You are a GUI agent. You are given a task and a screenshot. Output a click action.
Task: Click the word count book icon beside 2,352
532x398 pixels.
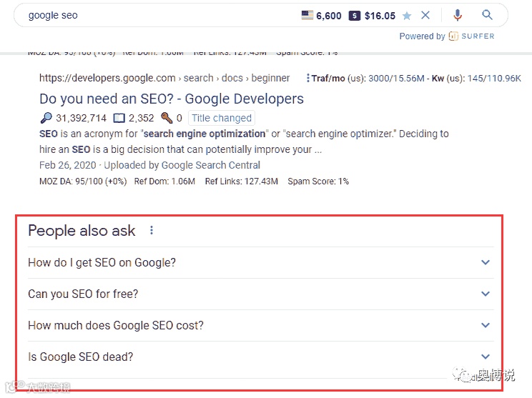(119, 118)
